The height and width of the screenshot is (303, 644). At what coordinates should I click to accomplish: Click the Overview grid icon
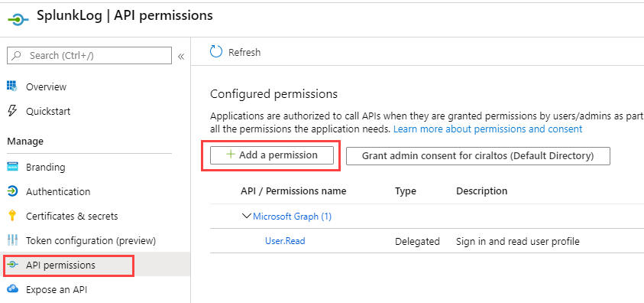click(13, 86)
